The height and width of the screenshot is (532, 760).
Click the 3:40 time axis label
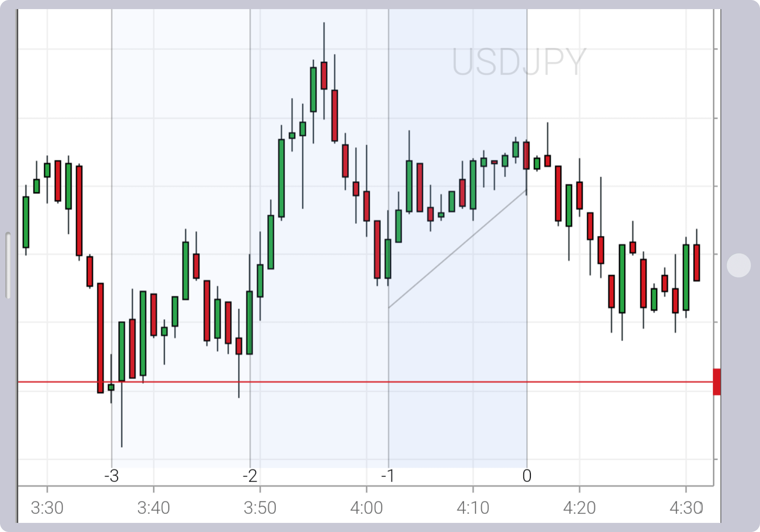(154, 508)
